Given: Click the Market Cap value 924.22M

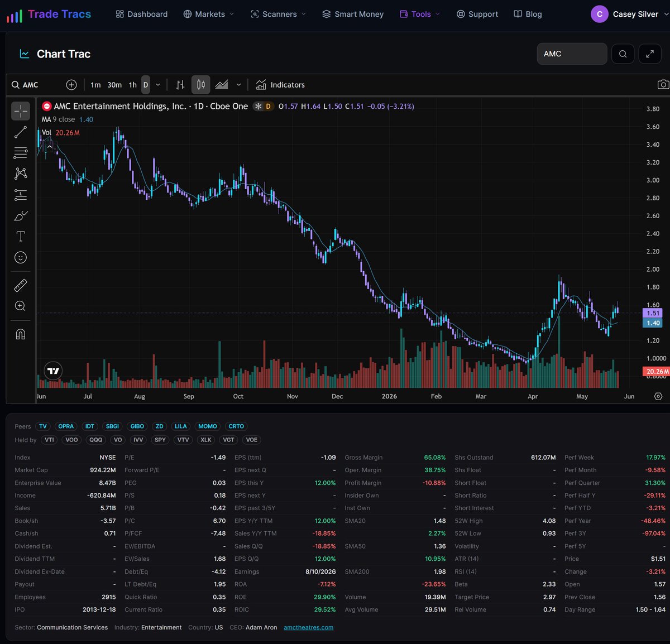Looking at the screenshot, I should [102, 470].
